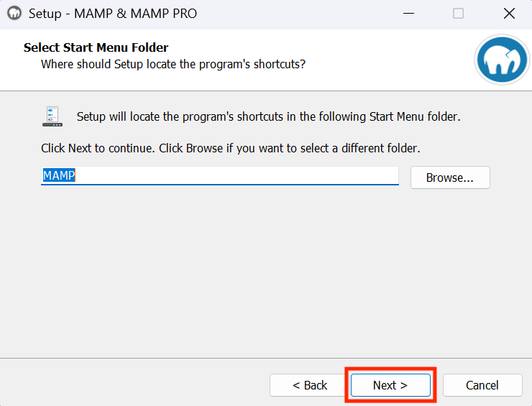Click the "Select Start Menu Folder" heading
The width and height of the screenshot is (532, 406).
pos(96,47)
